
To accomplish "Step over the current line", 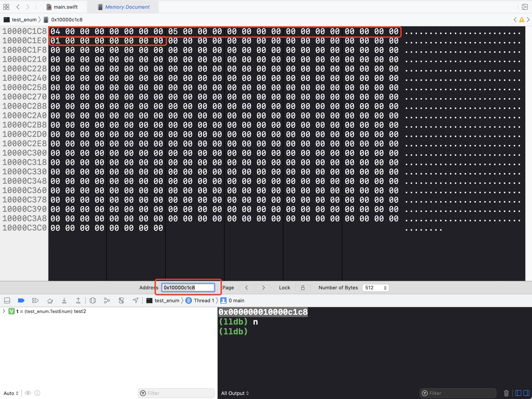I will [x=50, y=300].
